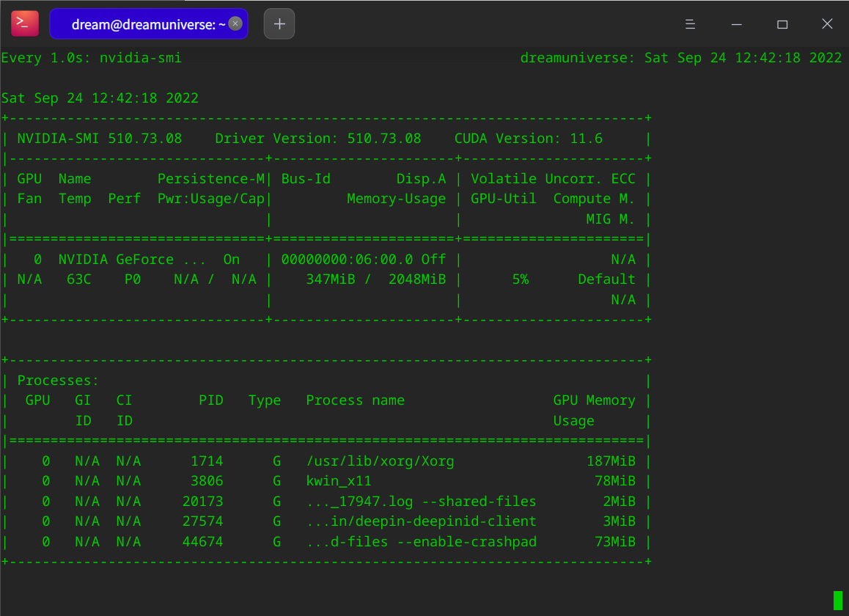
Task: Click the 5% GPU-Util value
Action: click(x=520, y=279)
